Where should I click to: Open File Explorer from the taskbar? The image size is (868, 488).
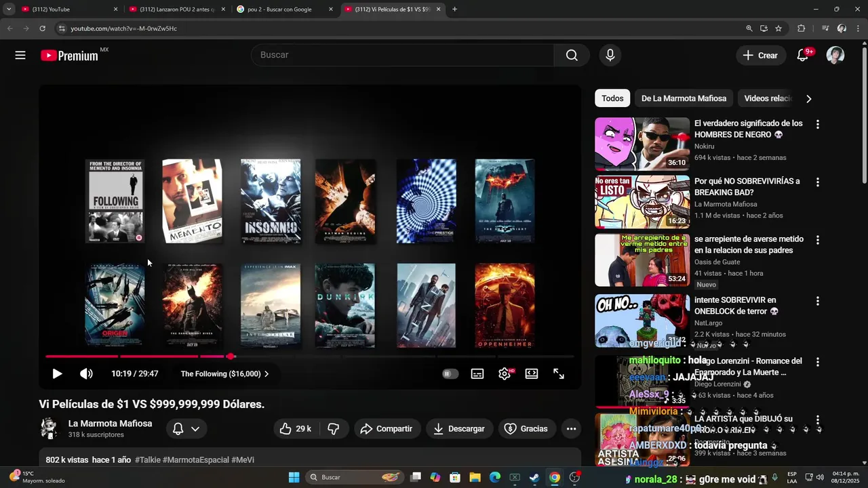click(475, 477)
